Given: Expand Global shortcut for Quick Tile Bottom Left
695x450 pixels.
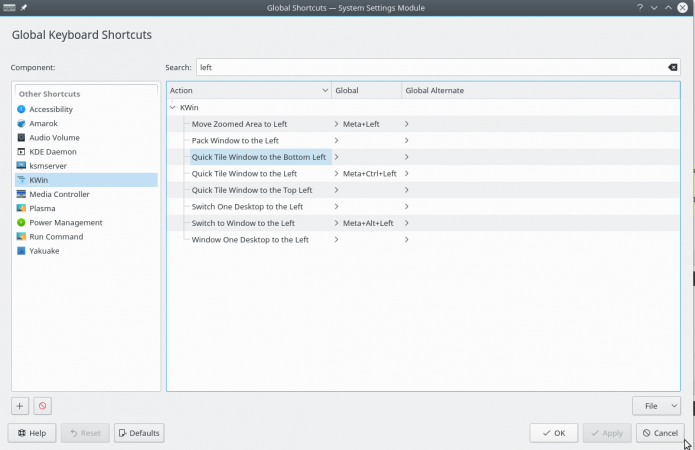Looking at the screenshot, I should coord(336,157).
